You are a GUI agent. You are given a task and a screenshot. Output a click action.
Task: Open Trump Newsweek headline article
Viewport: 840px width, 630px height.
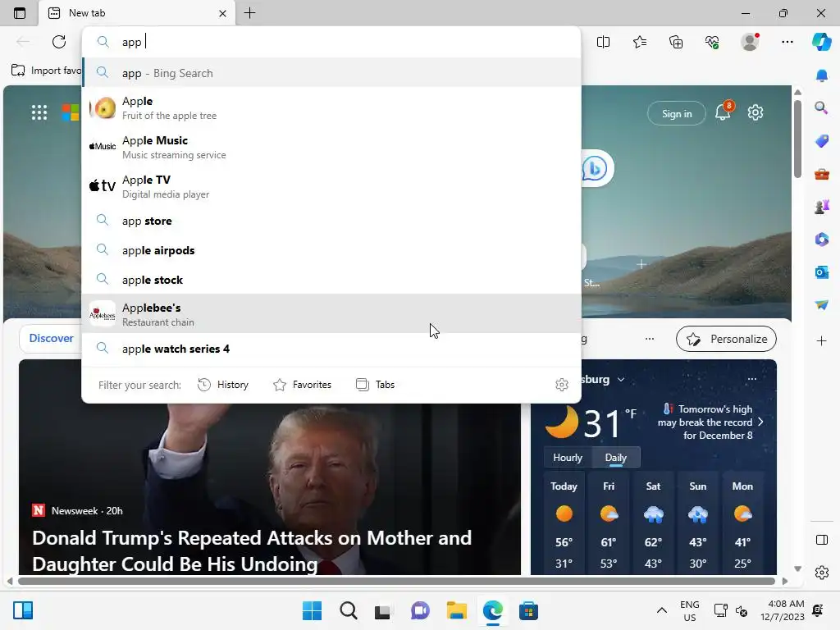tap(252, 550)
